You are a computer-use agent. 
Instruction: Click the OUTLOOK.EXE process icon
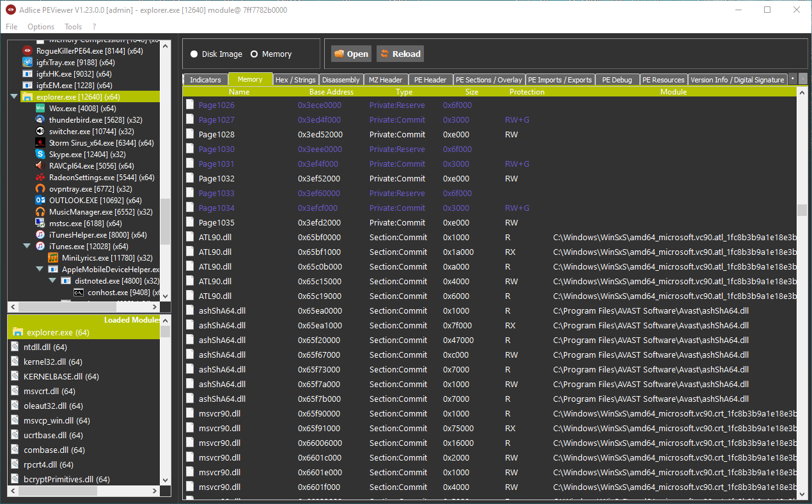click(40, 201)
